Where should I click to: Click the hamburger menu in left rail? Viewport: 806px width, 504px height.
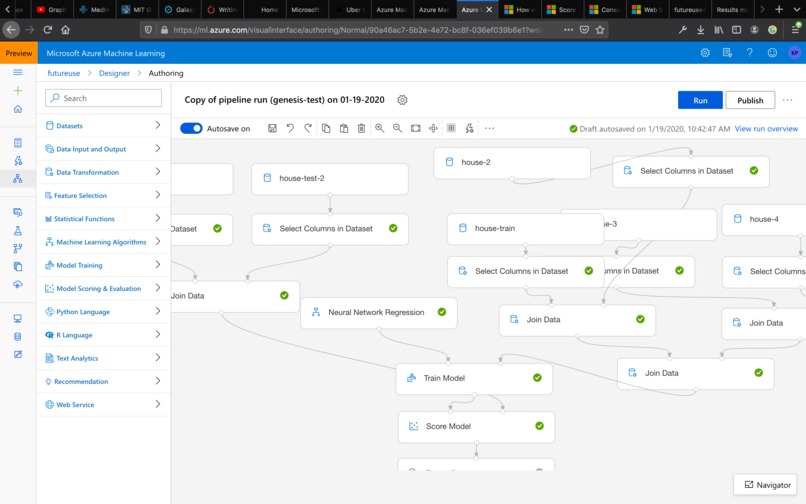[x=18, y=72]
